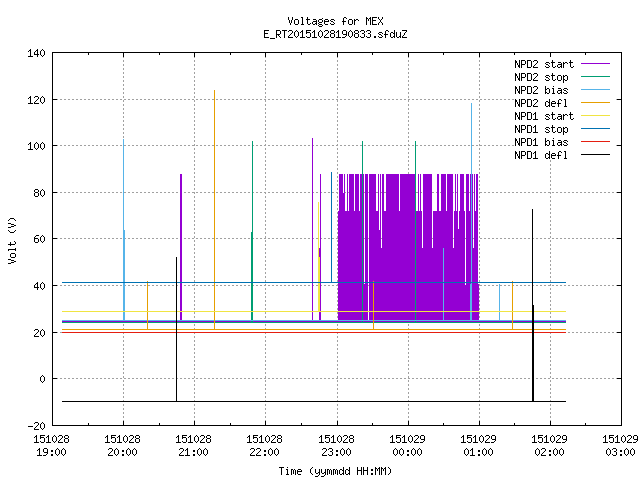Click the 151028 20:00 time tick label
The image size is (640, 480).
click(x=122, y=446)
